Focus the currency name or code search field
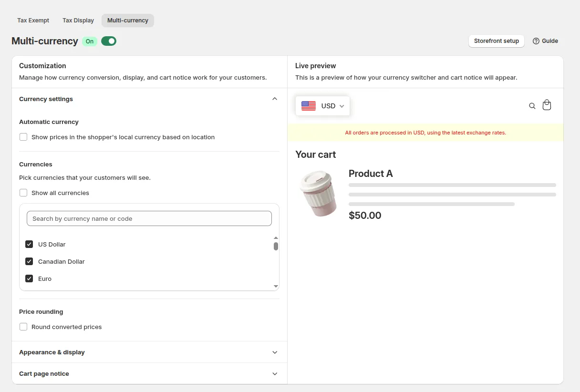The image size is (580, 392). coord(149,218)
